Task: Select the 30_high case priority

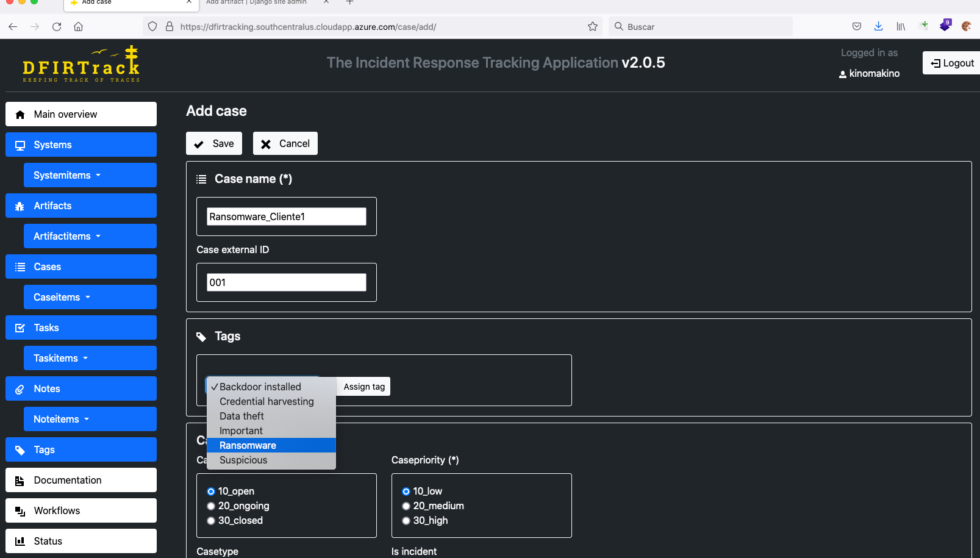Action: pyautogui.click(x=406, y=521)
